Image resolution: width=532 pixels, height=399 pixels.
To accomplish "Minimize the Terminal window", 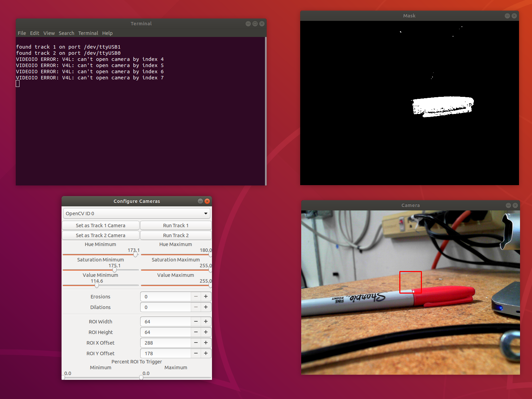I will tap(248, 24).
